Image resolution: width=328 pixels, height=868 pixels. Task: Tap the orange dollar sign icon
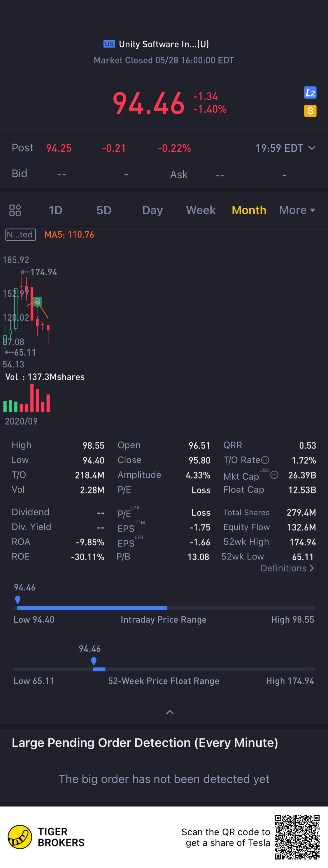pyautogui.click(x=310, y=111)
